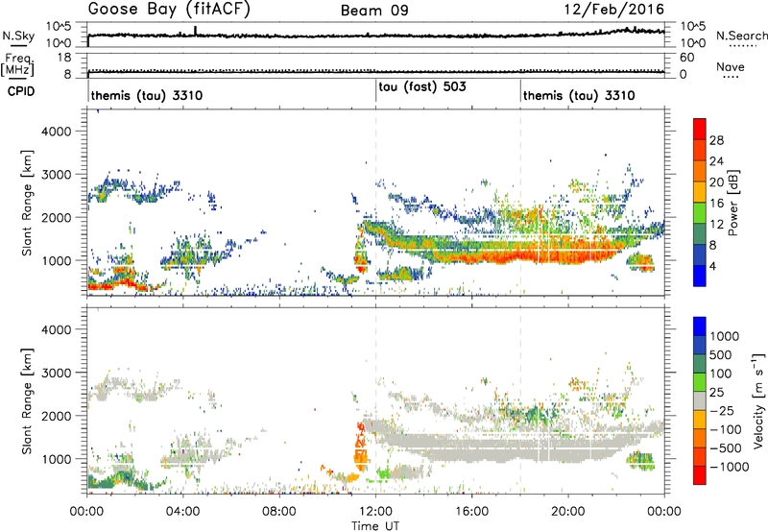
Task: Click the dashed 12:00 marker line in power panel
Action: point(375,203)
